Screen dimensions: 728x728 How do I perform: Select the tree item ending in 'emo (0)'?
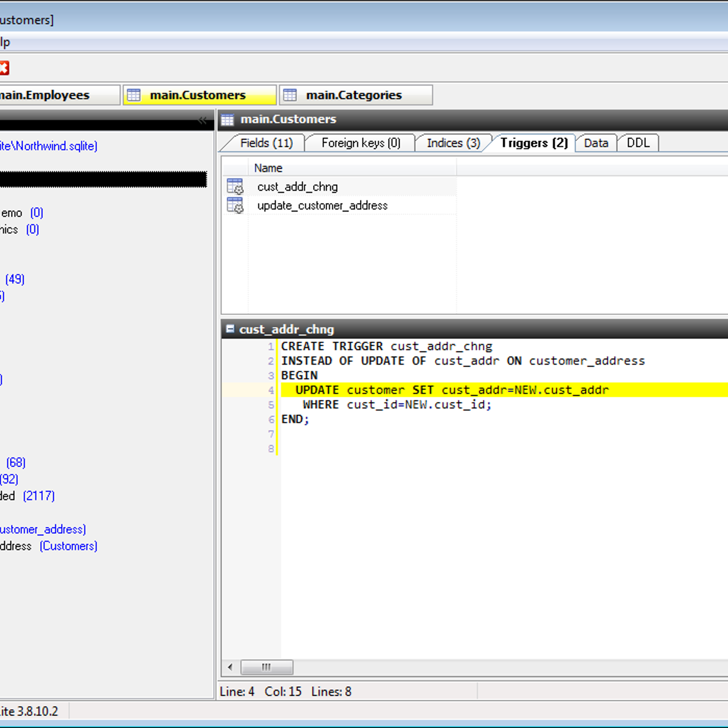(21, 212)
